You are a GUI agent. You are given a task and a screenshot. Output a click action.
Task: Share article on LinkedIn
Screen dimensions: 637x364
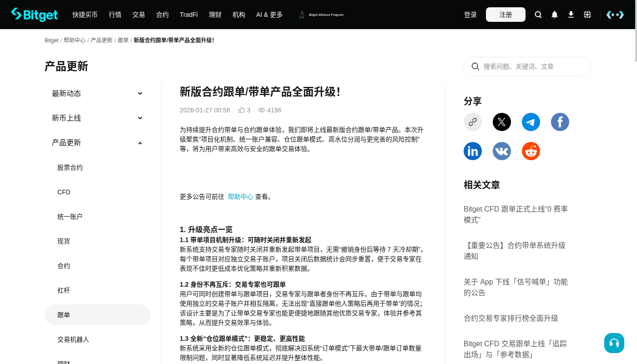(x=473, y=151)
